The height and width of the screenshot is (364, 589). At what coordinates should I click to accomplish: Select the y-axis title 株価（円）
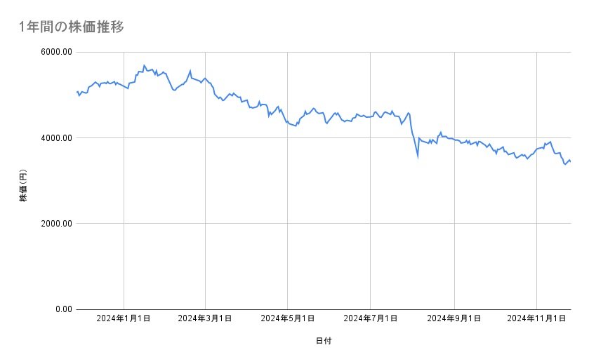point(23,186)
